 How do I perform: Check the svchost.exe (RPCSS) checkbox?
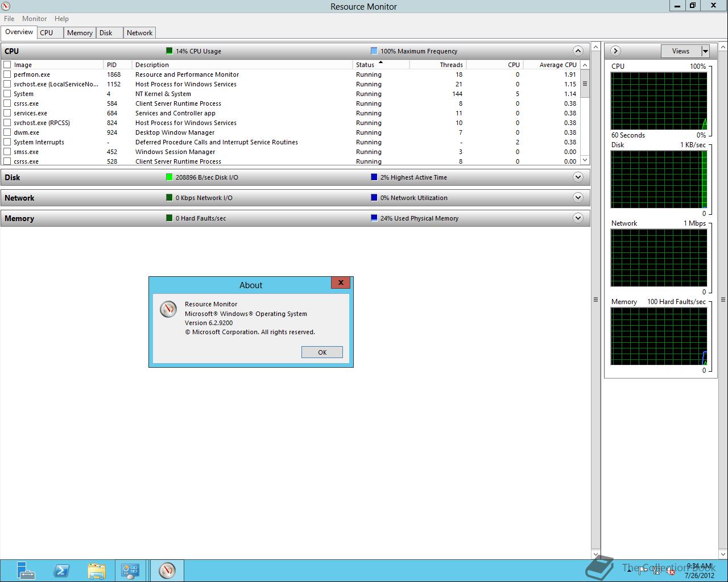7,123
